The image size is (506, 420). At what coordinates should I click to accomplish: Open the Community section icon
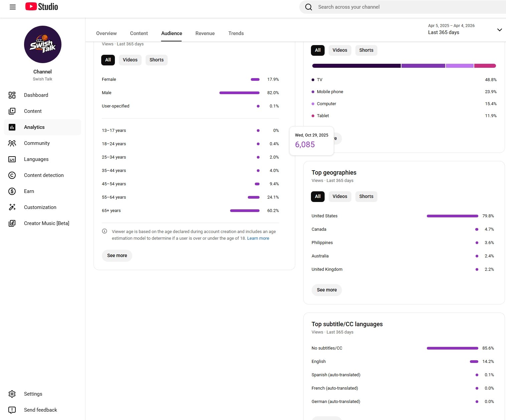[12, 143]
